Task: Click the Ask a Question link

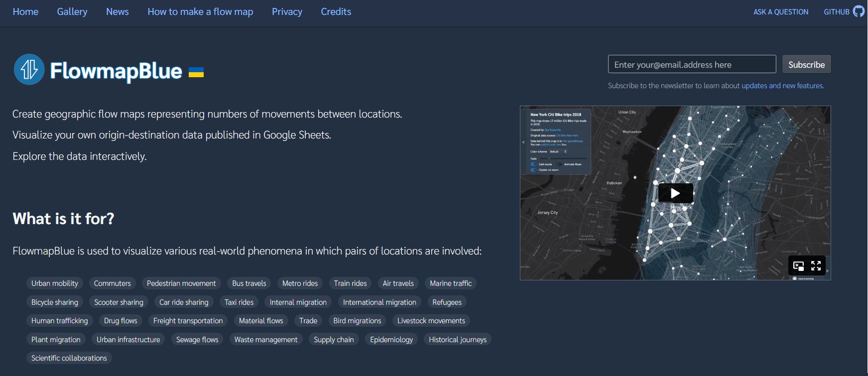Action: coord(781,12)
